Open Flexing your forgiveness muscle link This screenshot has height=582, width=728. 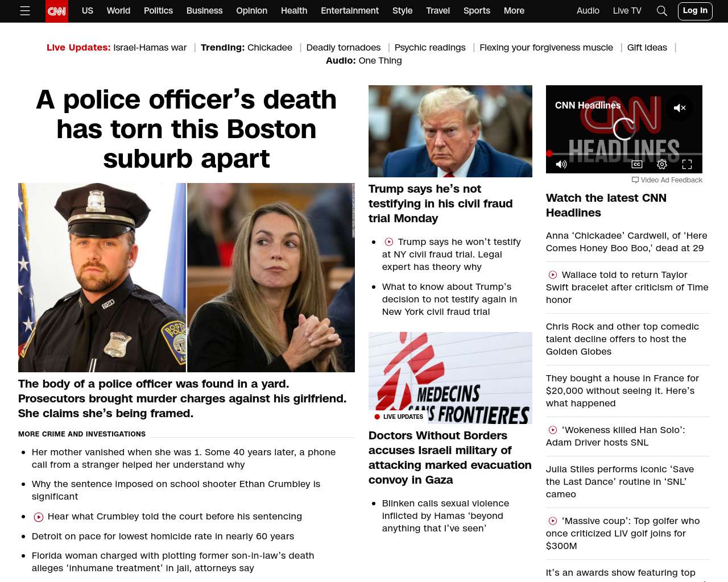(546, 48)
